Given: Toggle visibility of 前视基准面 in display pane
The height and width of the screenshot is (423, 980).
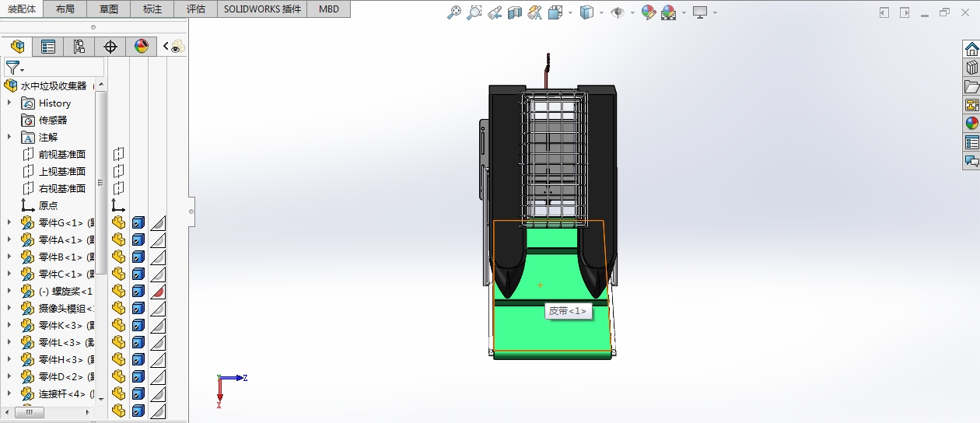Looking at the screenshot, I should 118,155.
